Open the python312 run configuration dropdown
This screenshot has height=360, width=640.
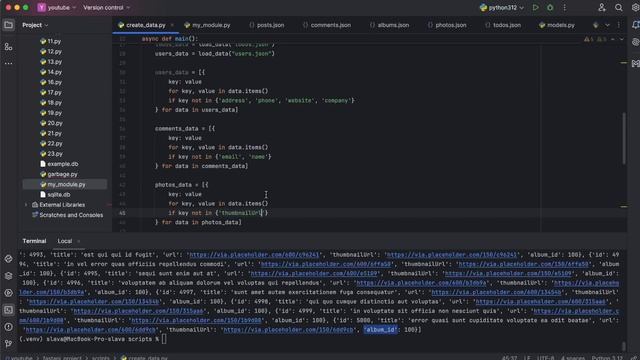(x=502, y=7)
